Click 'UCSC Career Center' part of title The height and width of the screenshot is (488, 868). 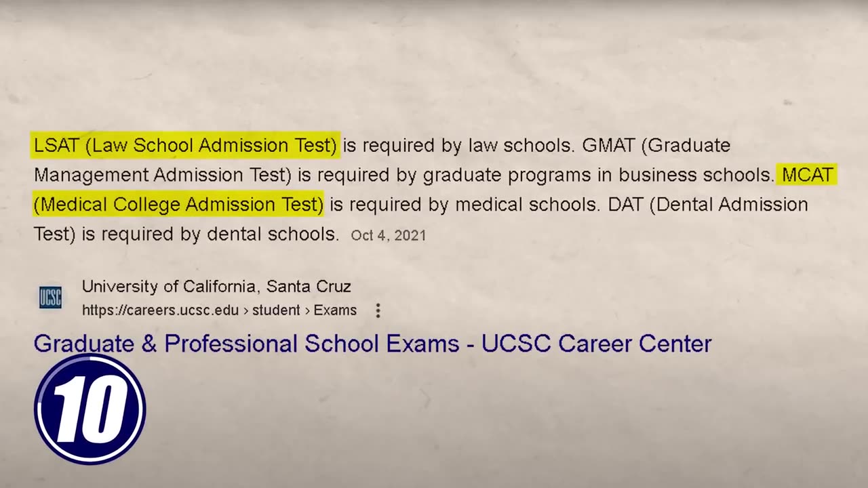coord(597,344)
